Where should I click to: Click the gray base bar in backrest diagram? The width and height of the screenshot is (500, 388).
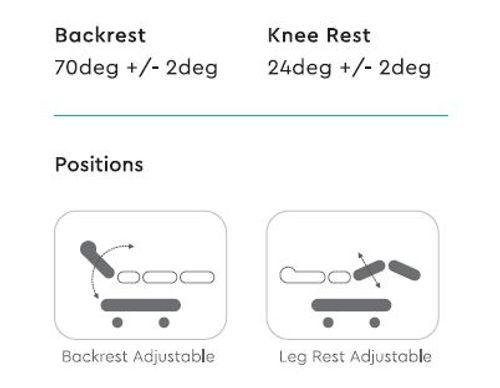141,305
